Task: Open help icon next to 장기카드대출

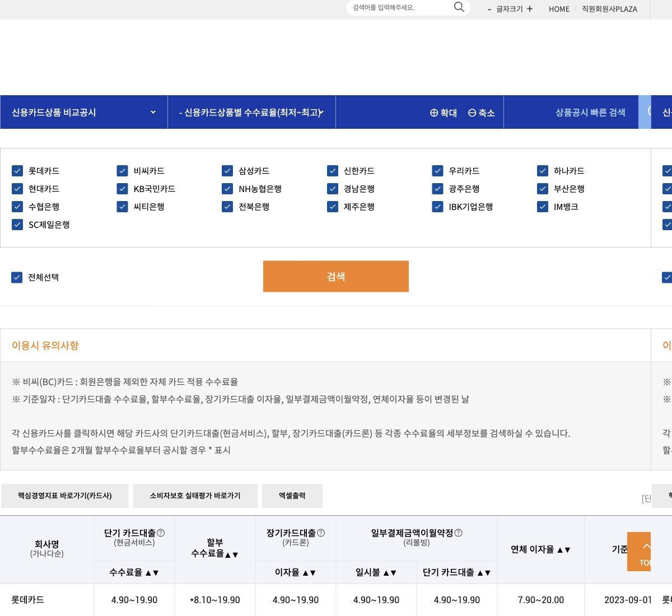Action: 321,533
